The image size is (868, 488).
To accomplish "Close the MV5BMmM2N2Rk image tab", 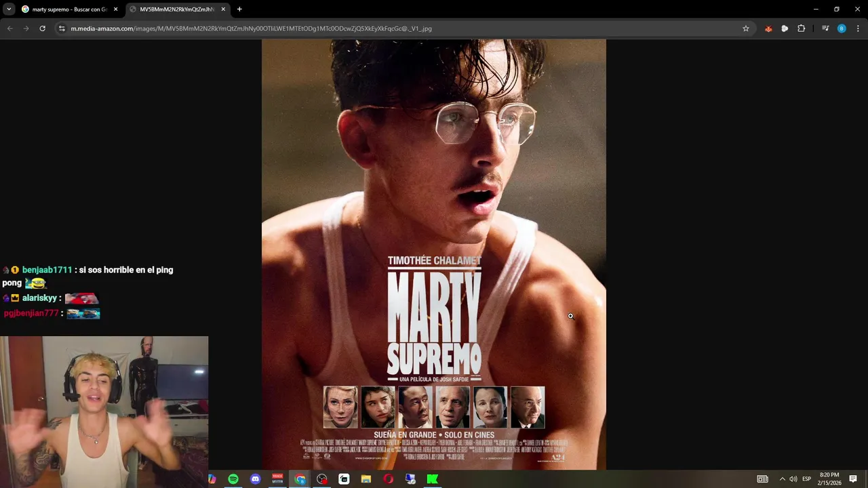I will [x=223, y=9].
